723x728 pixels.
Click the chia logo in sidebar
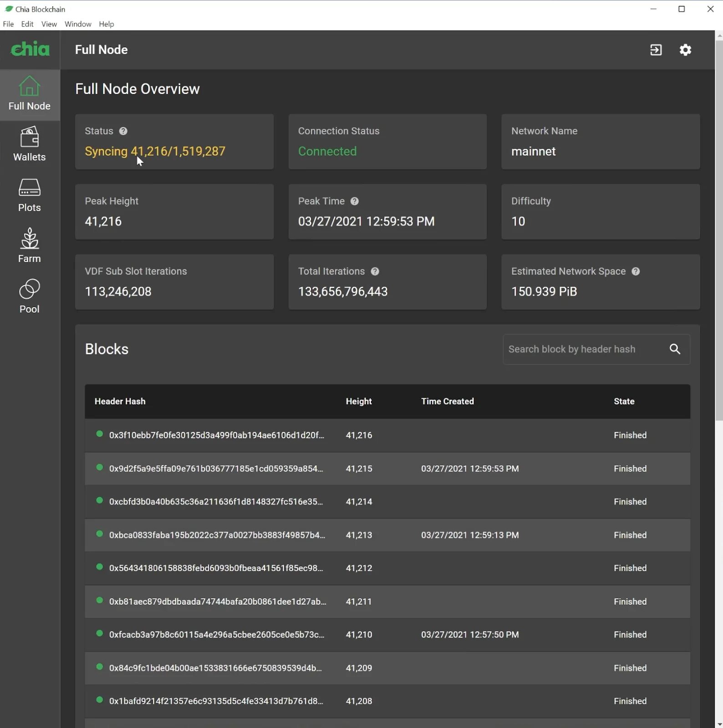tap(30, 50)
